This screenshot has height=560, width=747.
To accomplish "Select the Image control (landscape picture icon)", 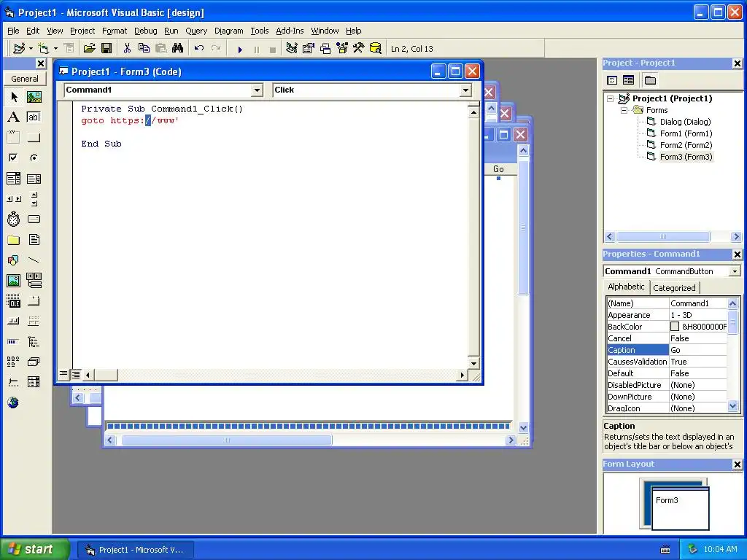I will coord(14,281).
